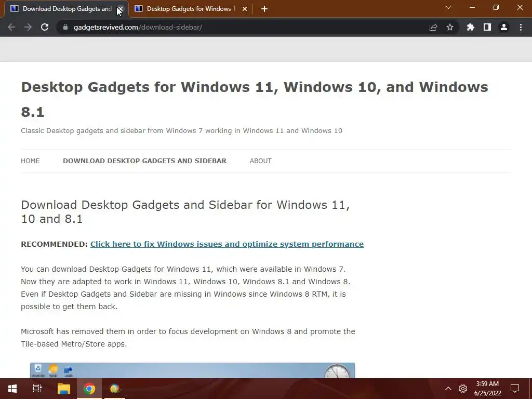This screenshot has width=532, height=399.
Task: Show hidden system tray icons
Action: 448,389
